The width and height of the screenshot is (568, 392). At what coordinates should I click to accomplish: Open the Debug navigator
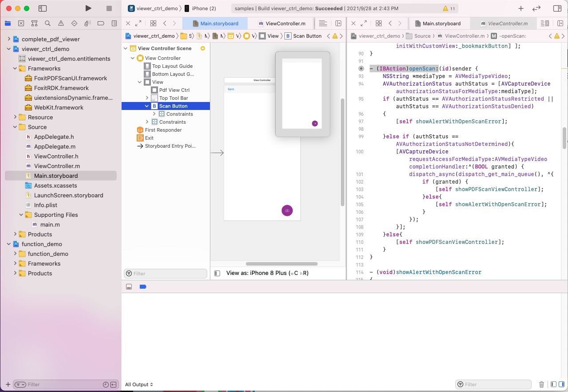pos(88,23)
